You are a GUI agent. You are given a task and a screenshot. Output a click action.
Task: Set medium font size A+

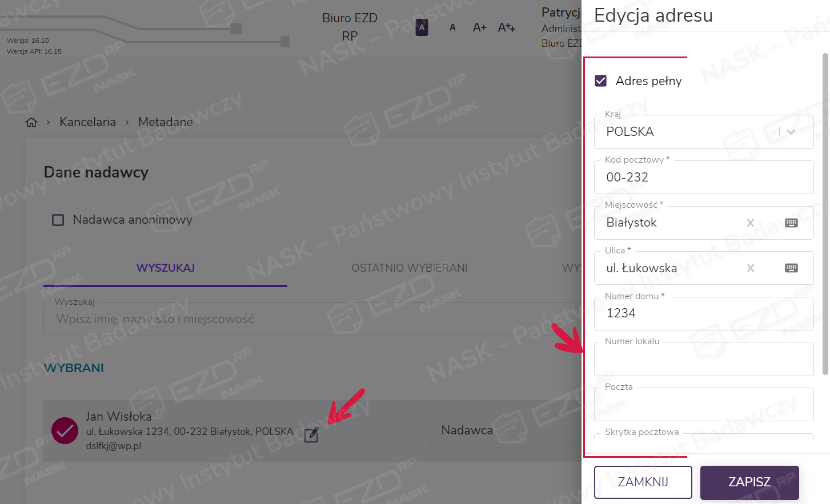(479, 27)
